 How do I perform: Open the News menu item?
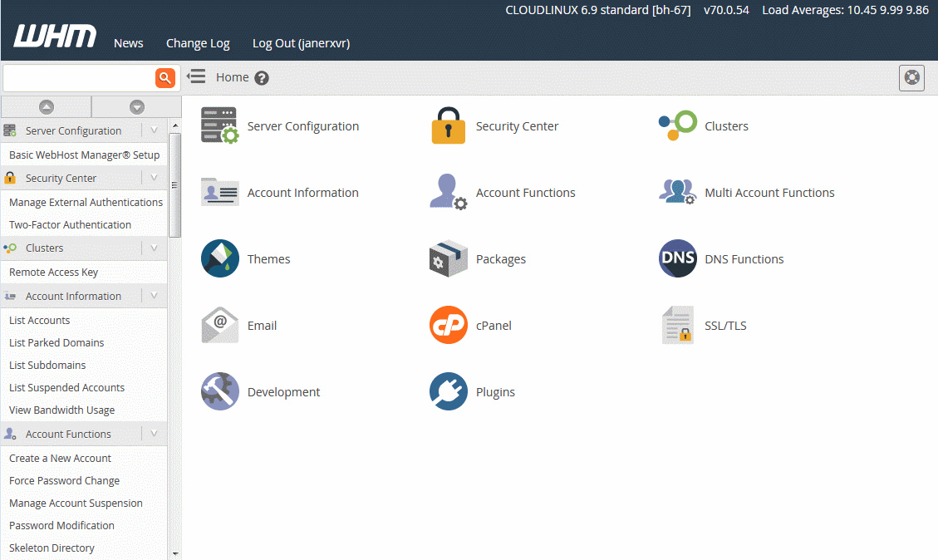coord(129,43)
